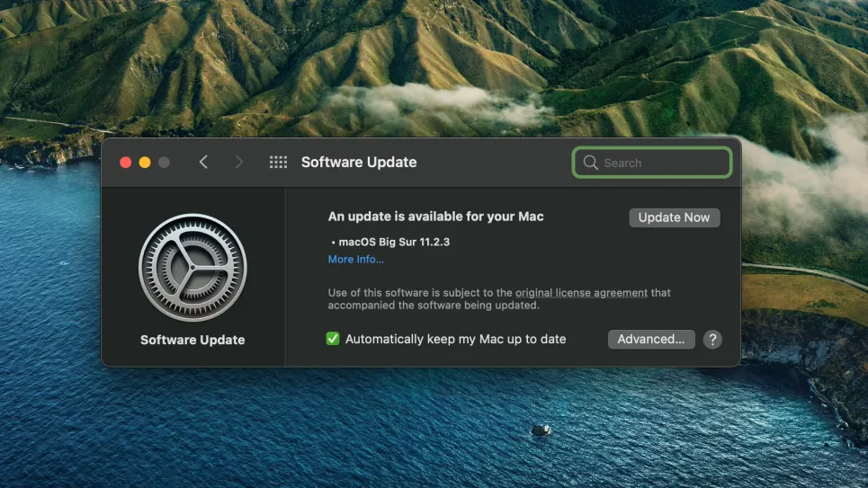The width and height of the screenshot is (868, 488).
Task: Click the Software Update label beneath the gear
Action: pyautogui.click(x=192, y=341)
